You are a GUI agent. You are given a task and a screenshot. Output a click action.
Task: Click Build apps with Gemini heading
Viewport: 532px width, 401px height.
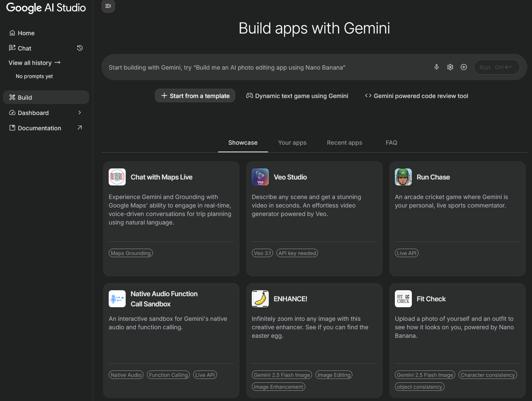(x=314, y=28)
